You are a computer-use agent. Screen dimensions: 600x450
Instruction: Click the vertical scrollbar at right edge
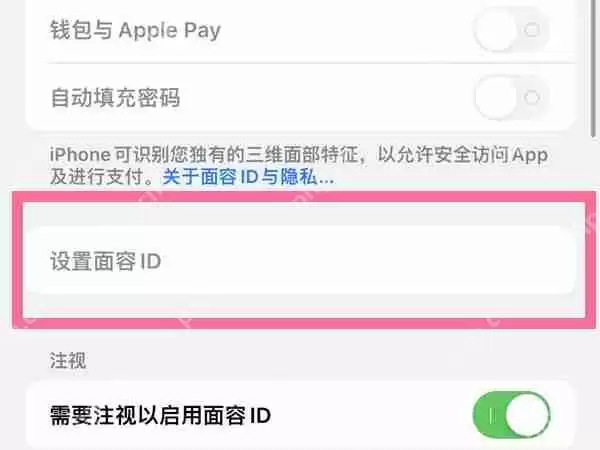click(593, 68)
